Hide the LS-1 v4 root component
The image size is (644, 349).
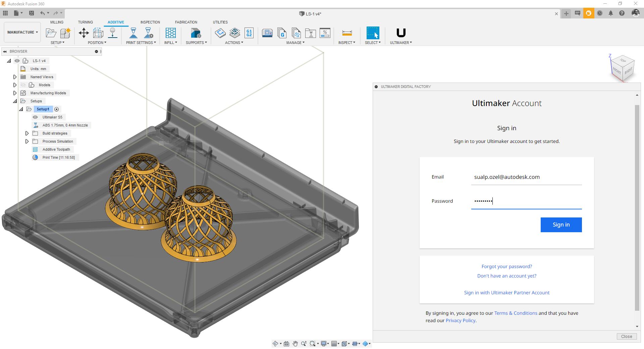coord(17,61)
